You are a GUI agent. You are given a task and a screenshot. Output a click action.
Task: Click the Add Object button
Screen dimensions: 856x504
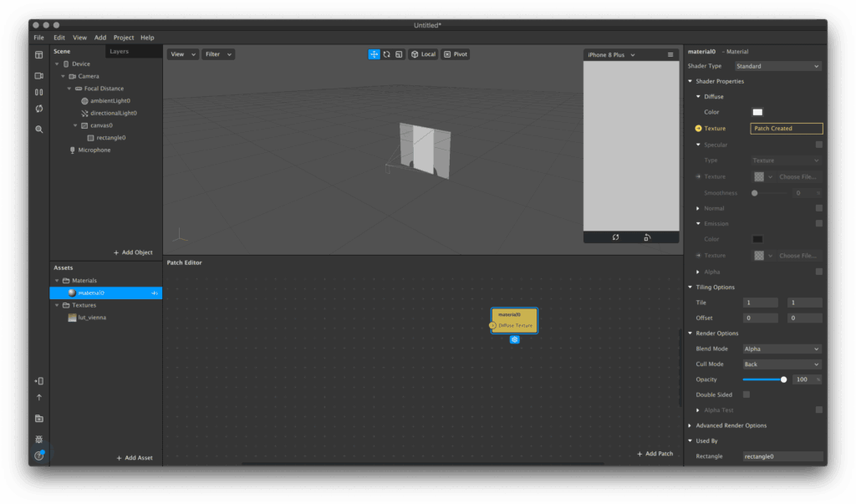(x=133, y=252)
